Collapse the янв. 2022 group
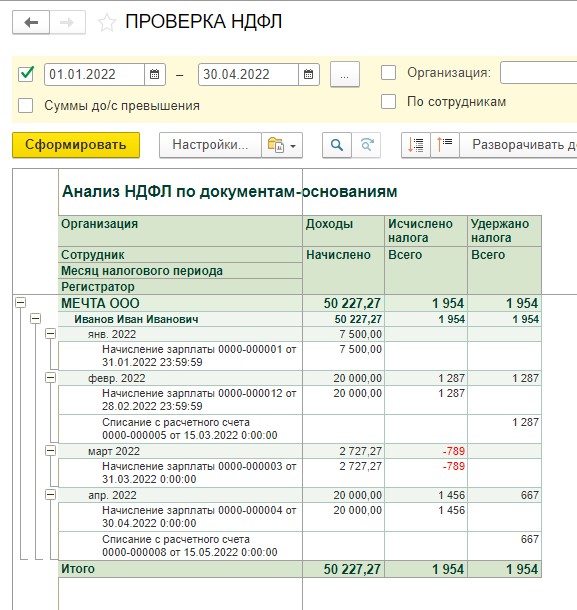 tap(51, 333)
